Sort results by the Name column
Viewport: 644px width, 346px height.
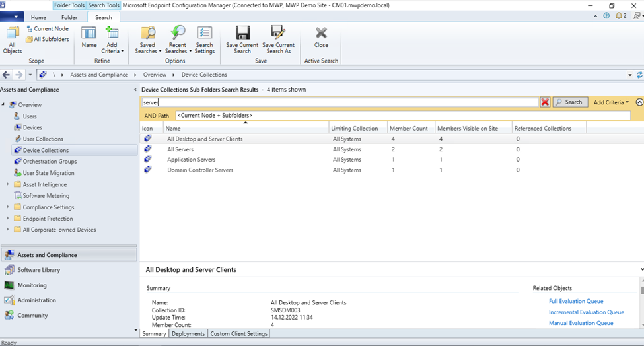coord(246,129)
